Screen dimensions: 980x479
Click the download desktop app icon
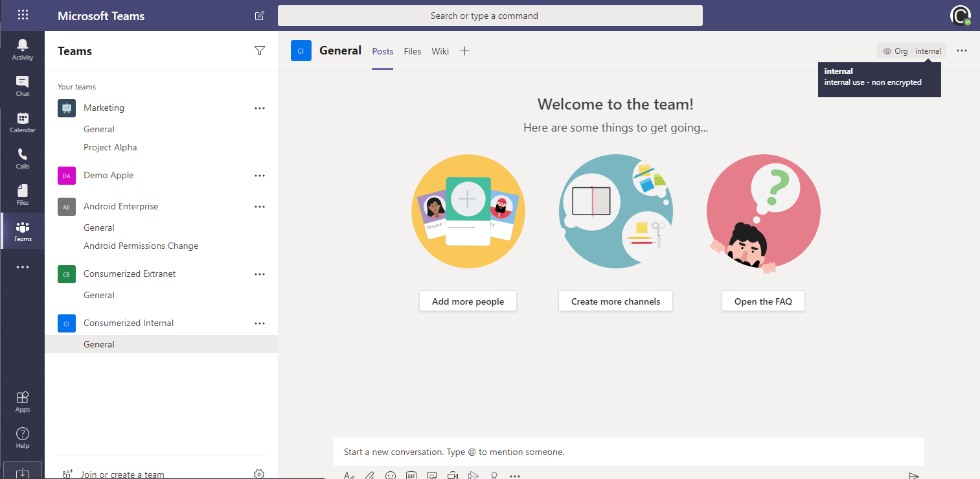pos(23,473)
